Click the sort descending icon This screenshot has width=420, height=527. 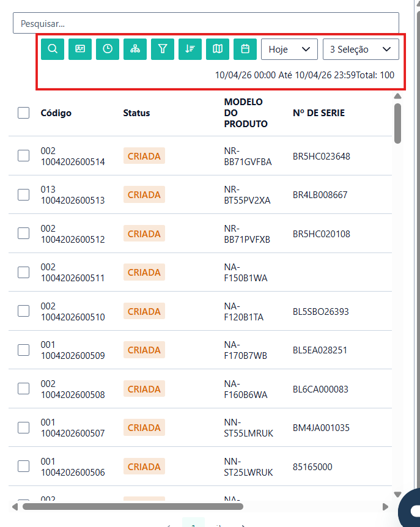tap(190, 49)
